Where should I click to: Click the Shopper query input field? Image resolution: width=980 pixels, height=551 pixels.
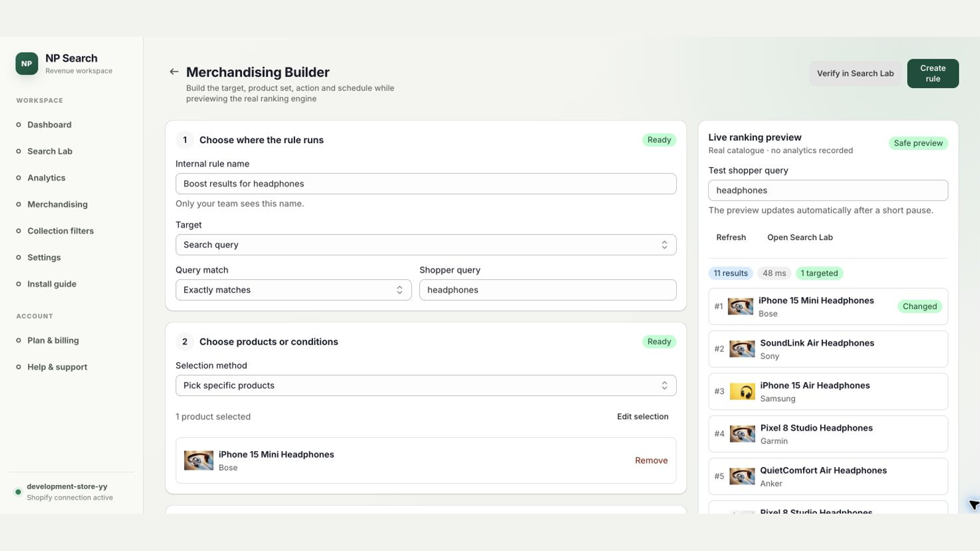coord(548,290)
